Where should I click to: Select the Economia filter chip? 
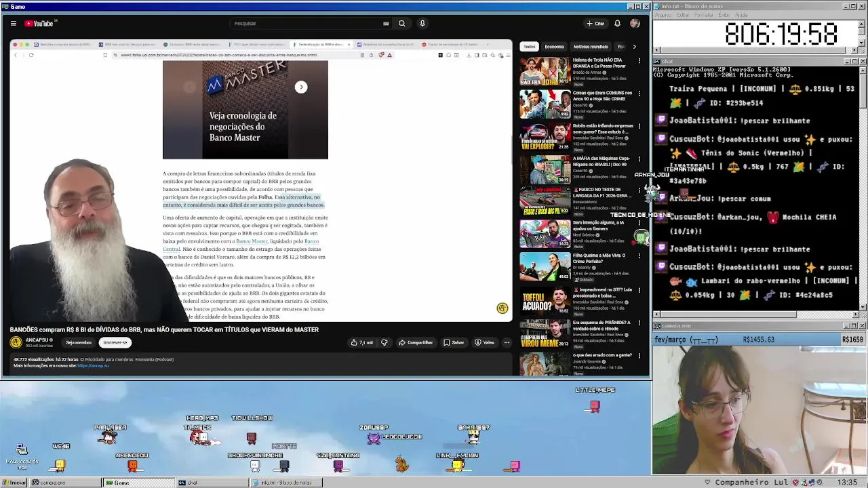(554, 47)
